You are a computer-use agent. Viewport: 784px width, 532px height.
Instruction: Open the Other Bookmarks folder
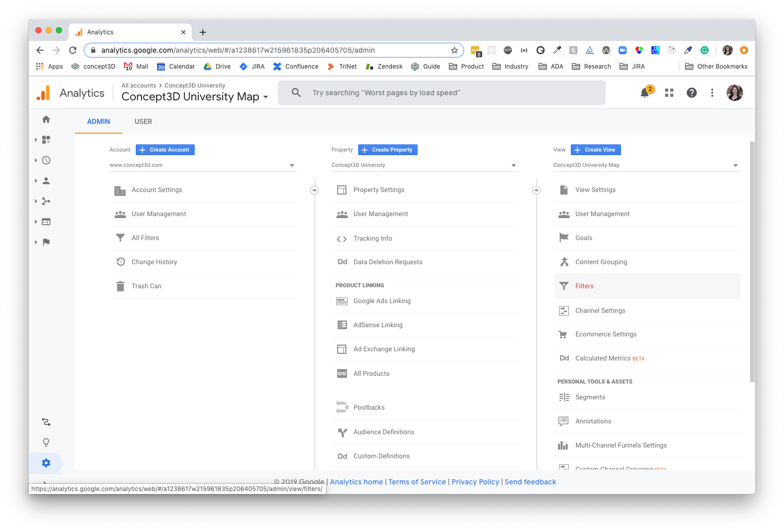coord(716,67)
